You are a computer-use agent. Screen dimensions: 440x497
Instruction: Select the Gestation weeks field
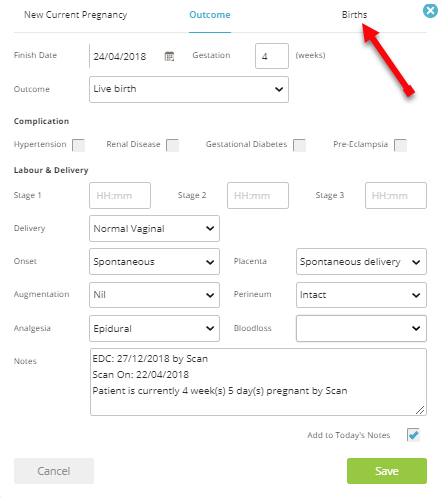[272, 56]
